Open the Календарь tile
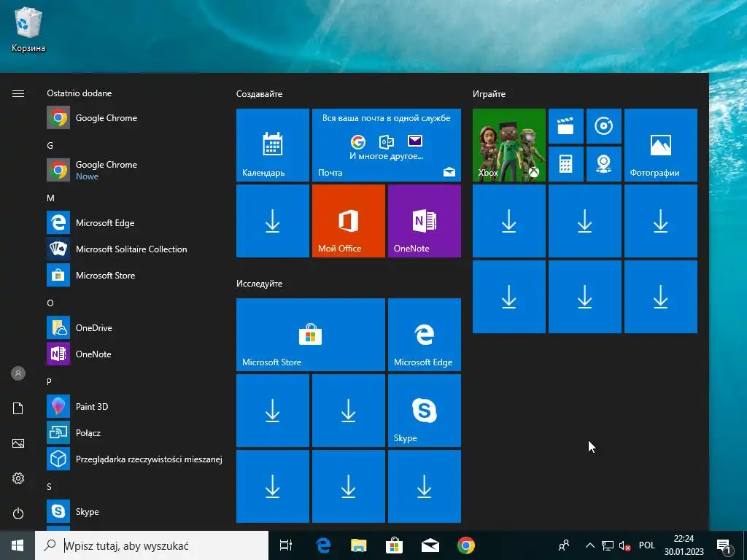 (273, 145)
